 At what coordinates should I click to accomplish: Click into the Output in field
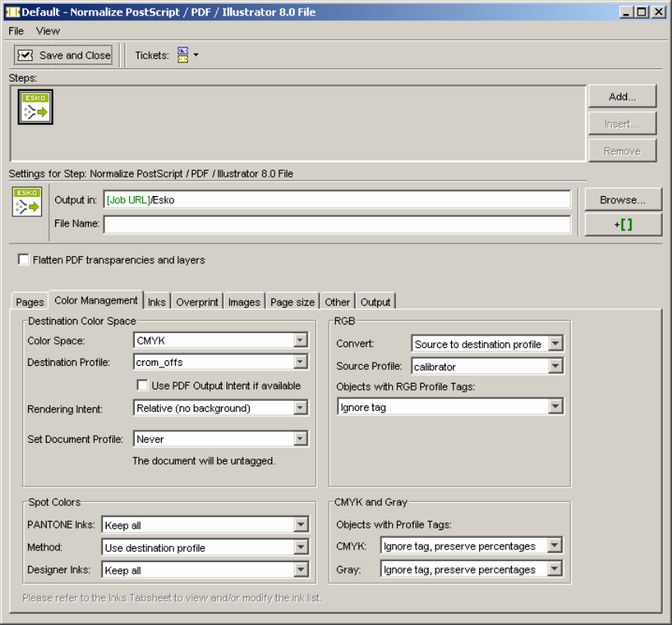click(337, 200)
